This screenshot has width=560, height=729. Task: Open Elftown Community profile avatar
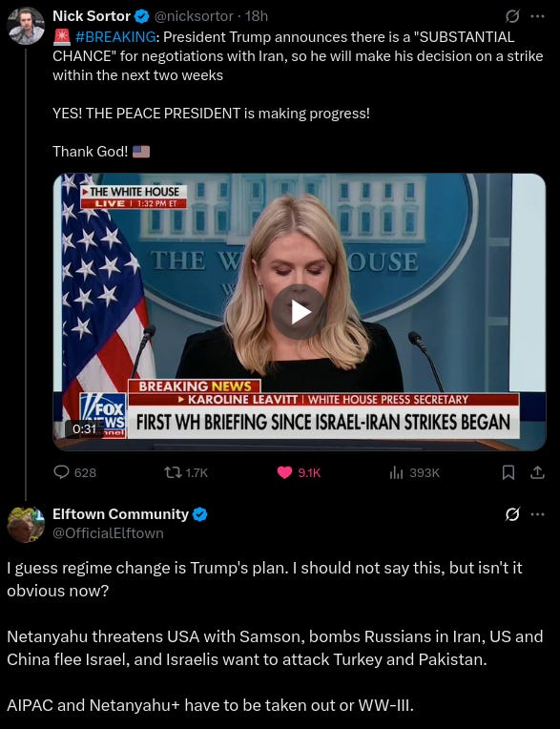pos(26,525)
